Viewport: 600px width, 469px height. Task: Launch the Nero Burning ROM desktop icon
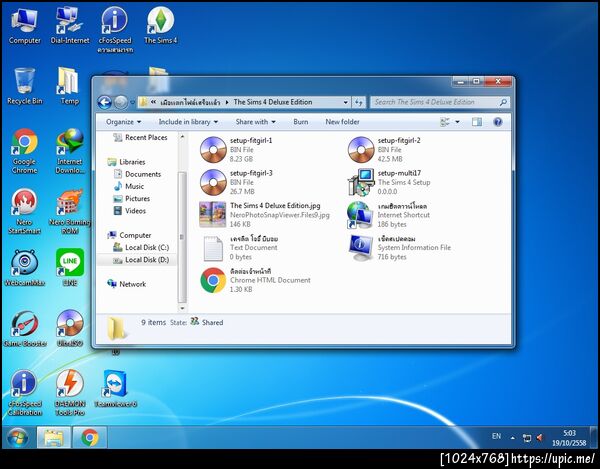click(70, 212)
